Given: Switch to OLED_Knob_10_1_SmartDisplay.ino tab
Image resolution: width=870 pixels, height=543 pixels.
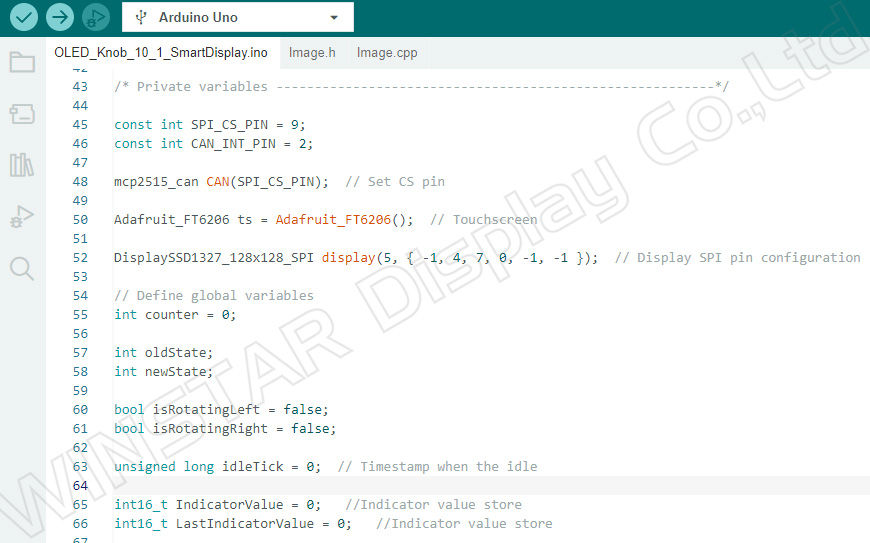Looking at the screenshot, I should [161, 53].
